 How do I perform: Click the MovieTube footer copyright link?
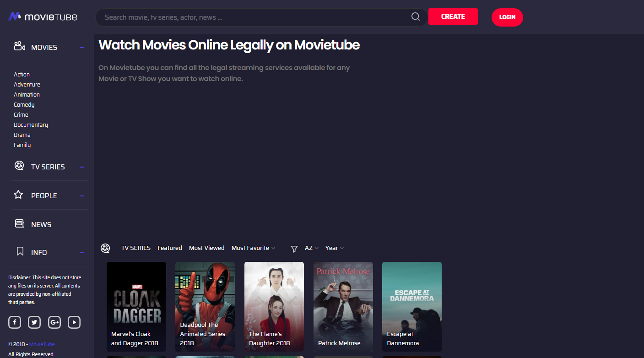point(42,344)
